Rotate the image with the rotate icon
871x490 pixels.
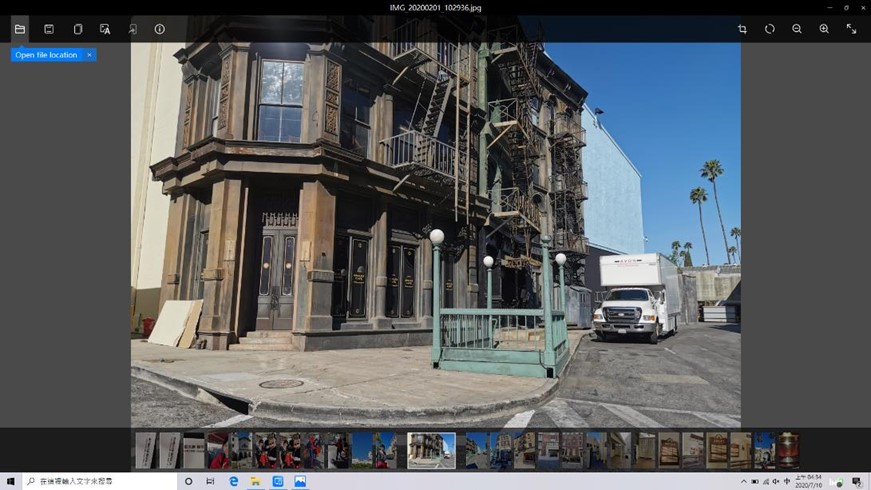tap(769, 29)
